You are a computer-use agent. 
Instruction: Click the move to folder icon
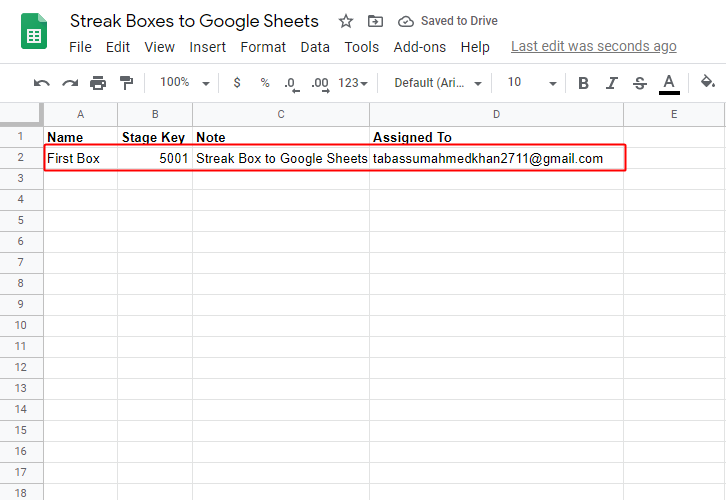[375, 21]
